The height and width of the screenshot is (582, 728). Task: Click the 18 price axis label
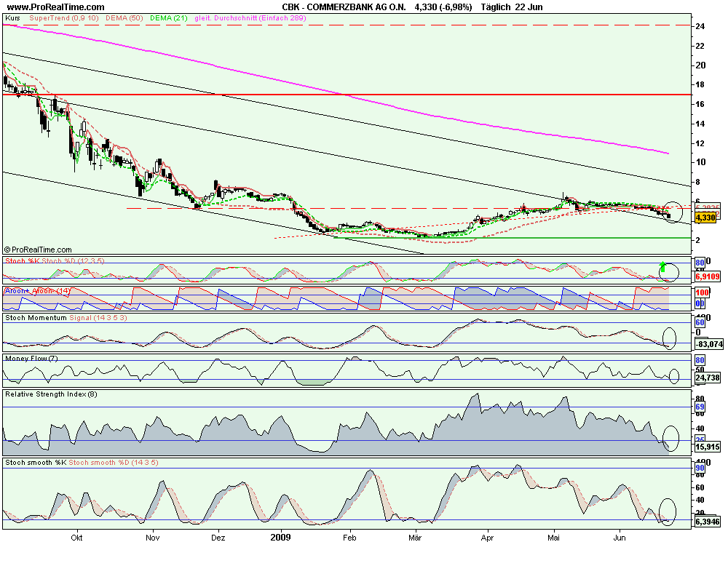point(700,84)
